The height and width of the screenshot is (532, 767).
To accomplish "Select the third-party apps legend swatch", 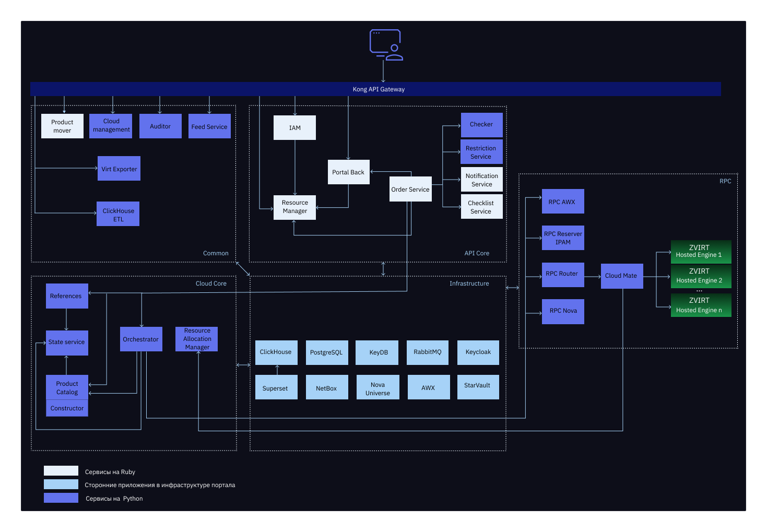I will tap(61, 484).
